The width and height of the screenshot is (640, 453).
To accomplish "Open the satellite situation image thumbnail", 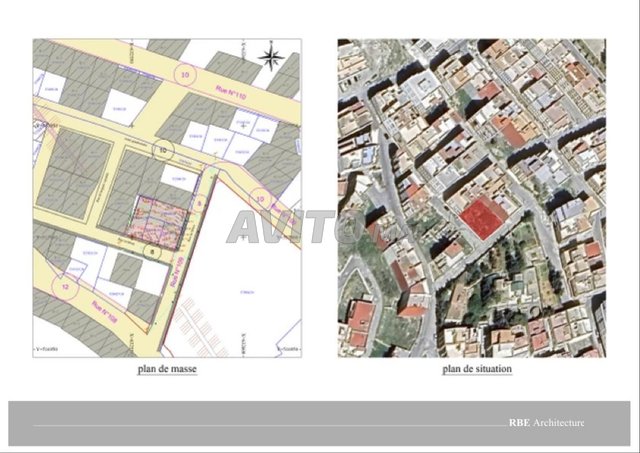I will coord(470,198).
